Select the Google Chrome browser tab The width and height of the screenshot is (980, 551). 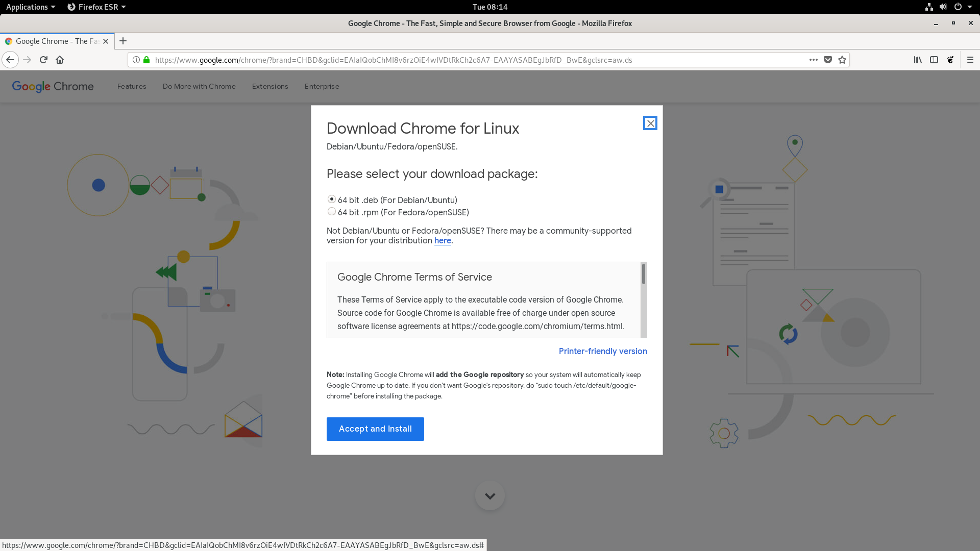[x=57, y=41]
